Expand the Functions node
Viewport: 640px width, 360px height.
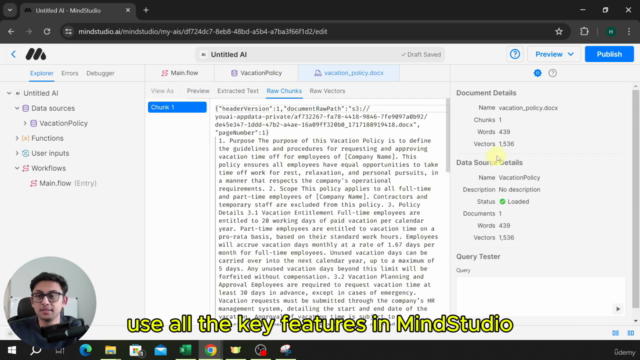pyautogui.click(x=17, y=138)
